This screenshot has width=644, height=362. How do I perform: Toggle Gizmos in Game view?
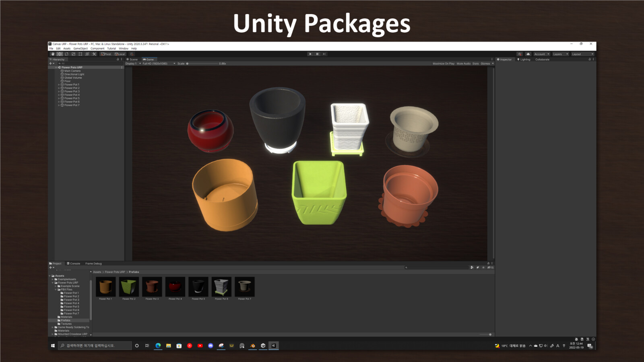[x=485, y=64]
